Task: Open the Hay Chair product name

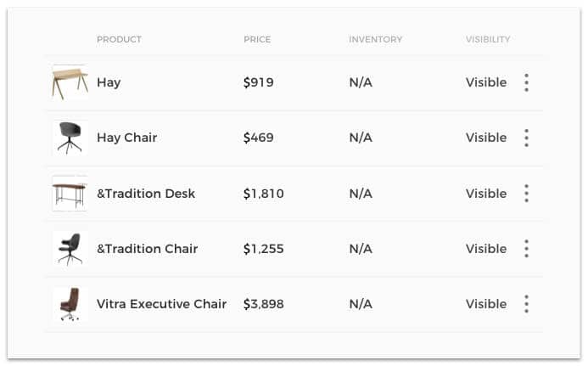Action: pyautogui.click(x=126, y=138)
